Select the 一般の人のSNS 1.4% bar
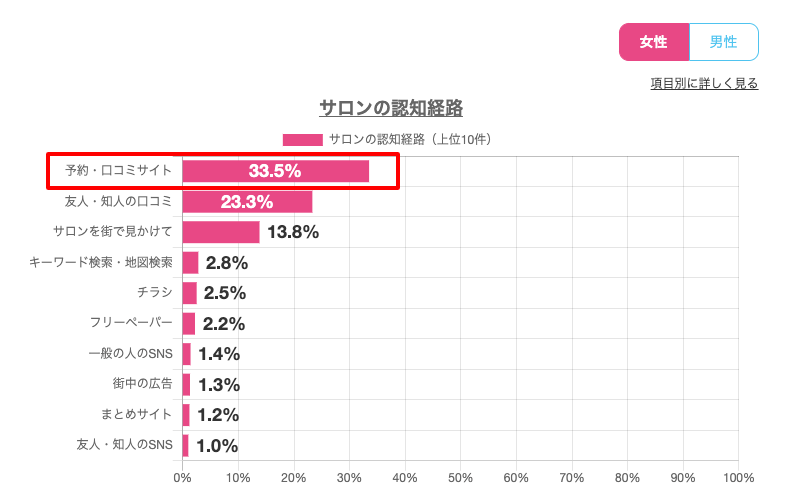Viewport: 787px width, 492px height. (x=186, y=354)
